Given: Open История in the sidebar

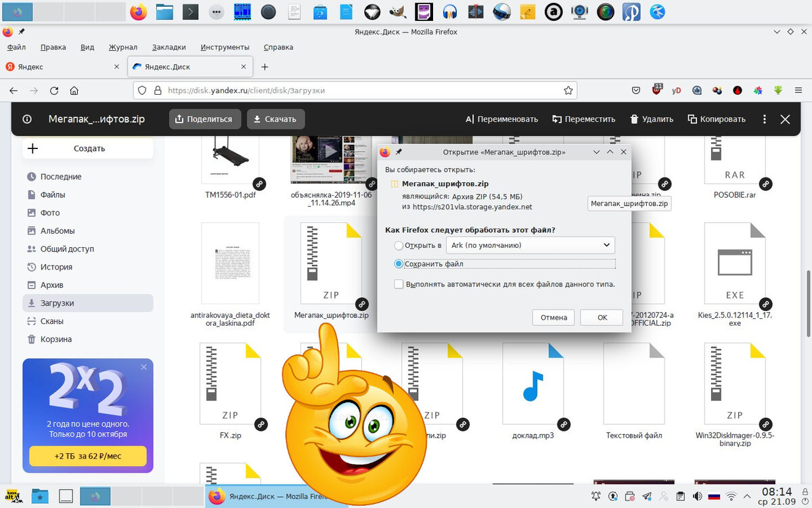Looking at the screenshot, I should coord(88,267).
